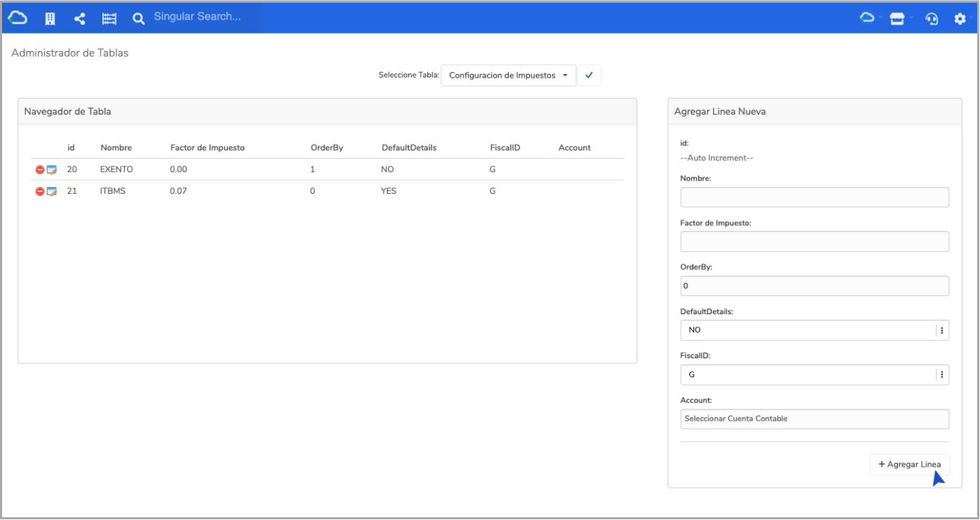This screenshot has width=980, height=520.
Task: Delete the EXENTO row with red icon
Action: (40, 170)
